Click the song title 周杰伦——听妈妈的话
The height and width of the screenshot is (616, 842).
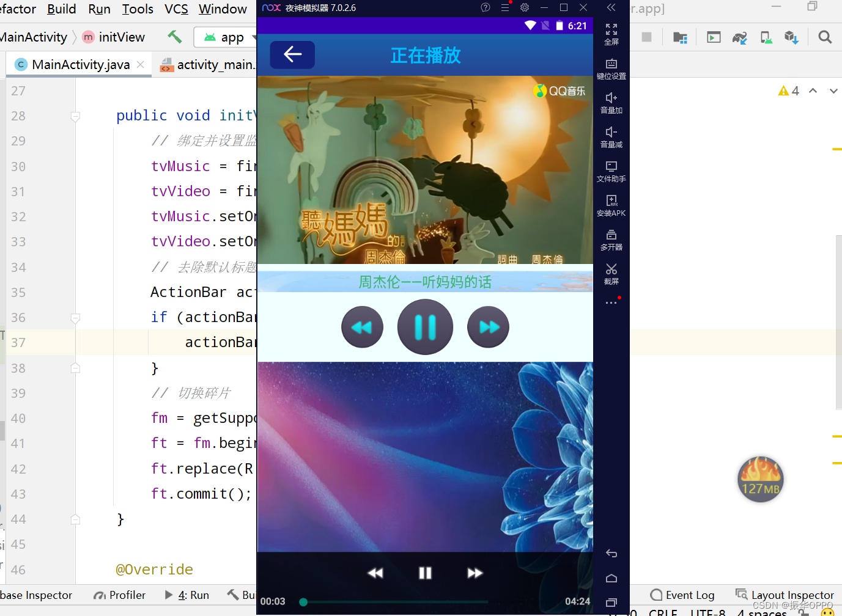pos(425,282)
